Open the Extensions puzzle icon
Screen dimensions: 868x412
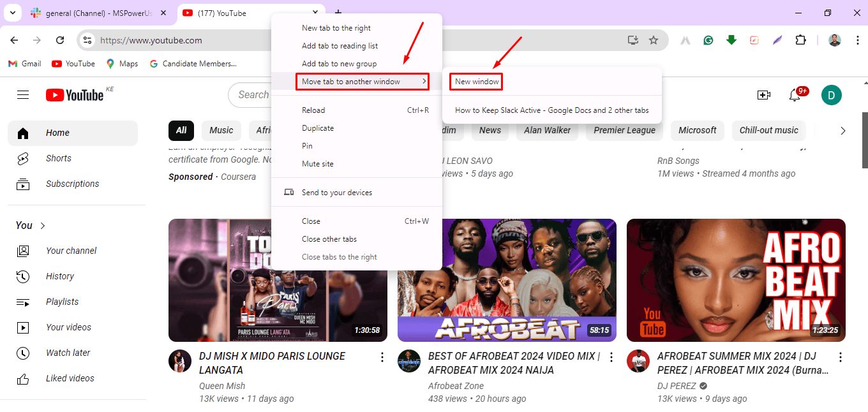[x=800, y=40]
